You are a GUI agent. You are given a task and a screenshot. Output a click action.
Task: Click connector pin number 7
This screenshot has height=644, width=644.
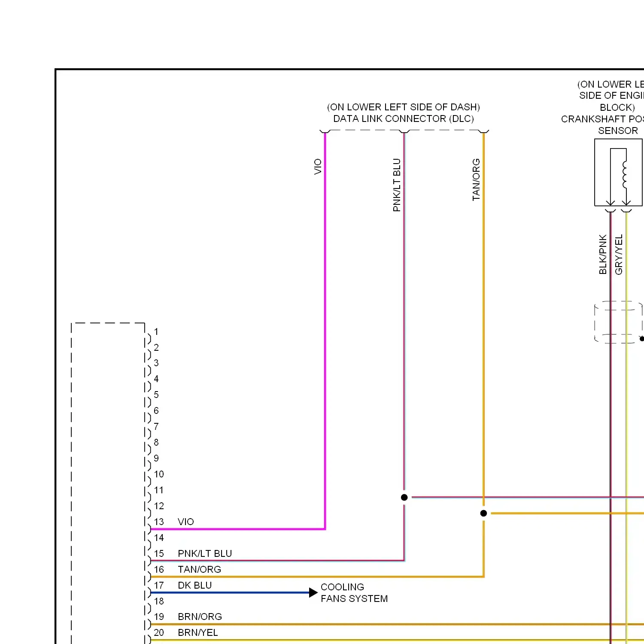pos(156,426)
